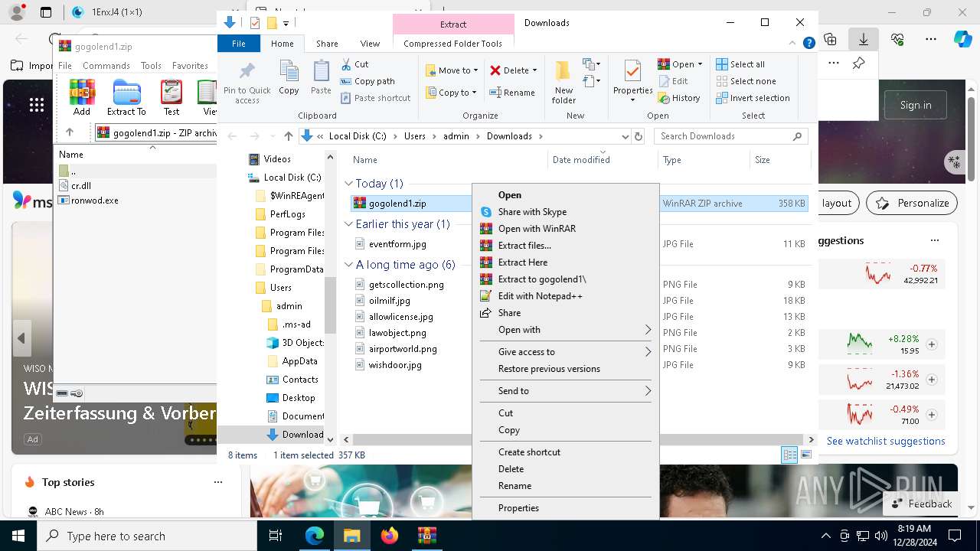This screenshot has height=551, width=980.
Task: Click WinRAR Extract To toolbar icon
Action: [x=126, y=97]
